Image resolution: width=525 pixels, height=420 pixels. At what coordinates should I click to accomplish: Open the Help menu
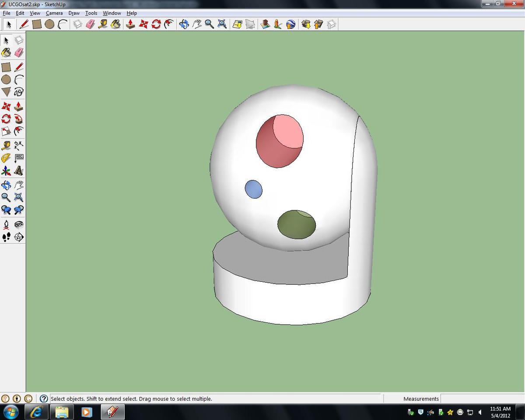[x=132, y=13]
